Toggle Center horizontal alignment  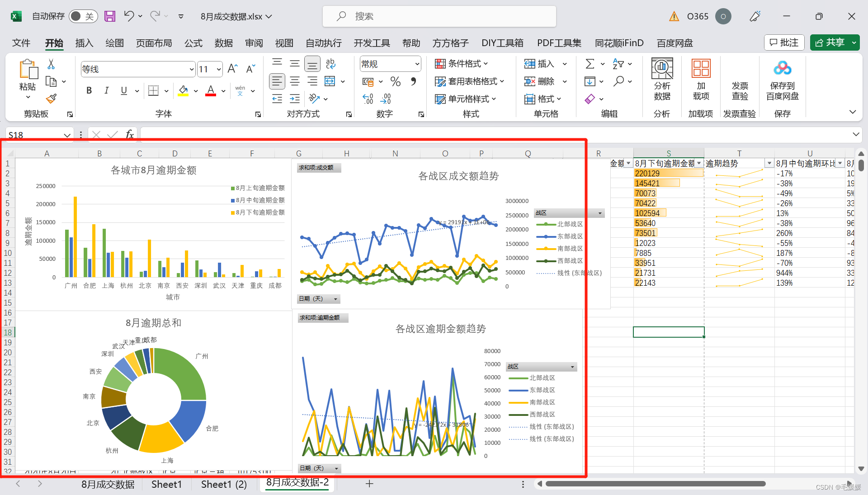pyautogui.click(x=295, y=81)
